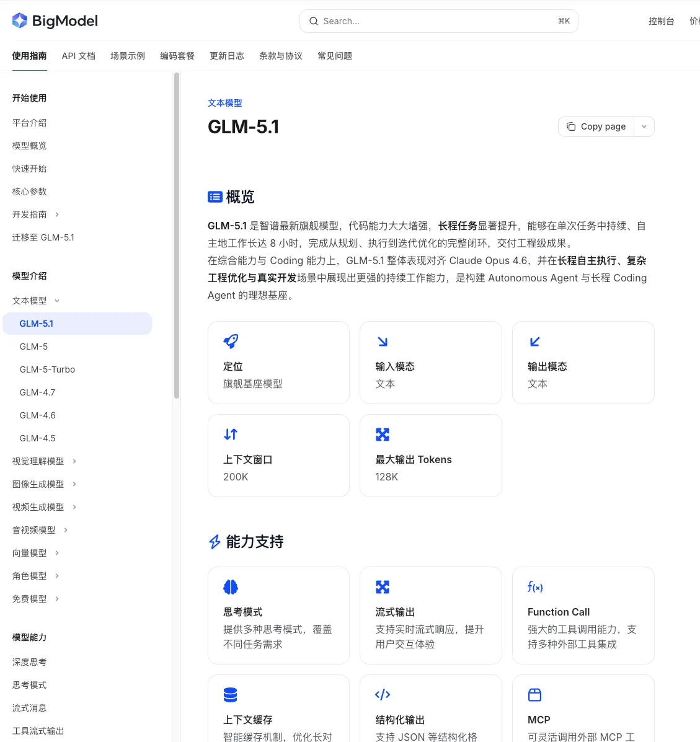Image resolution: width=700 pixels, height=742 pixels.
Task: Open the 常见问题 tab
Action: point(335,56)
